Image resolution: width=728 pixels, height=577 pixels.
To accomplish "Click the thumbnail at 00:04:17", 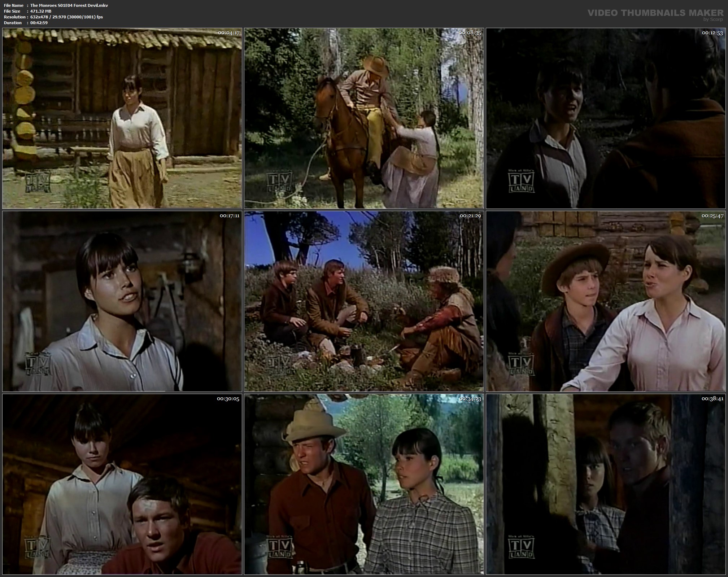I will pos(122,118).
